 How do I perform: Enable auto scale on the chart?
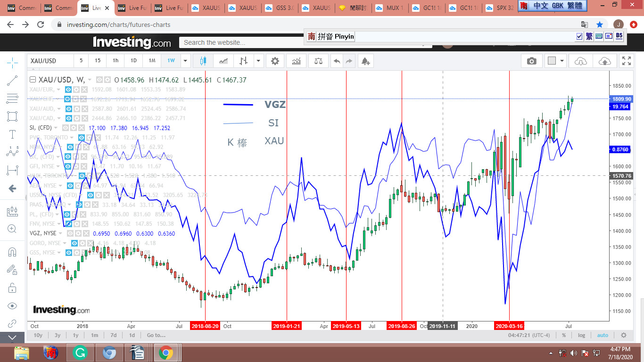click(603, 335)
